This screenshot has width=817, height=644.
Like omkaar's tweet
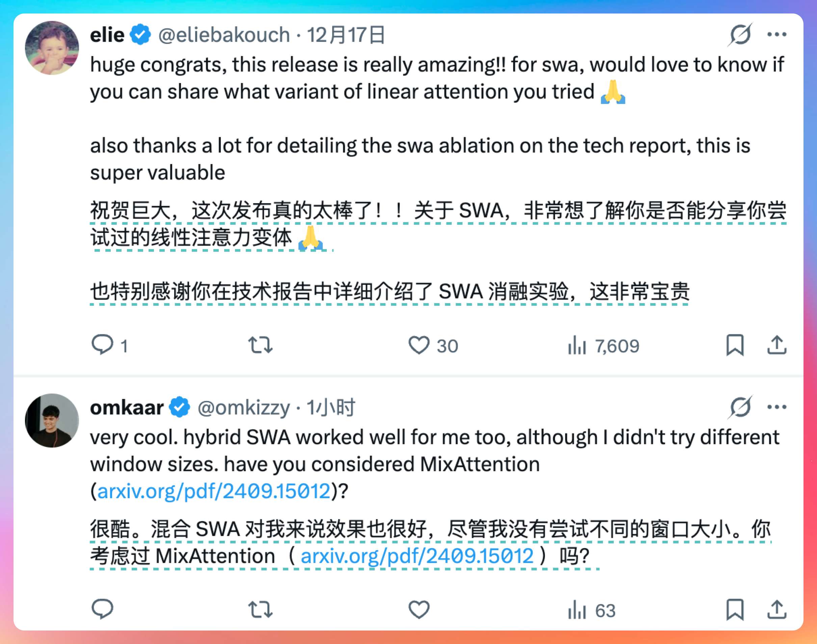pyautogui.click(x=419, y=609)
